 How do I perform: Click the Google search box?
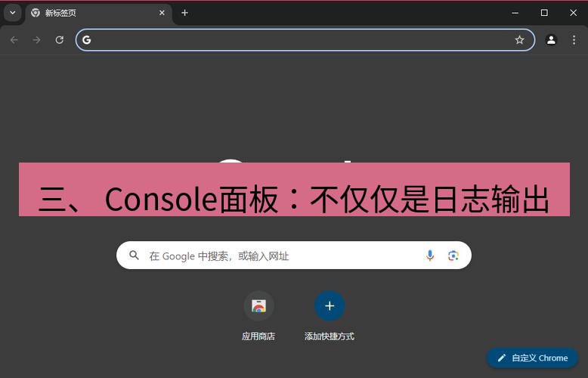click(294, 256)
